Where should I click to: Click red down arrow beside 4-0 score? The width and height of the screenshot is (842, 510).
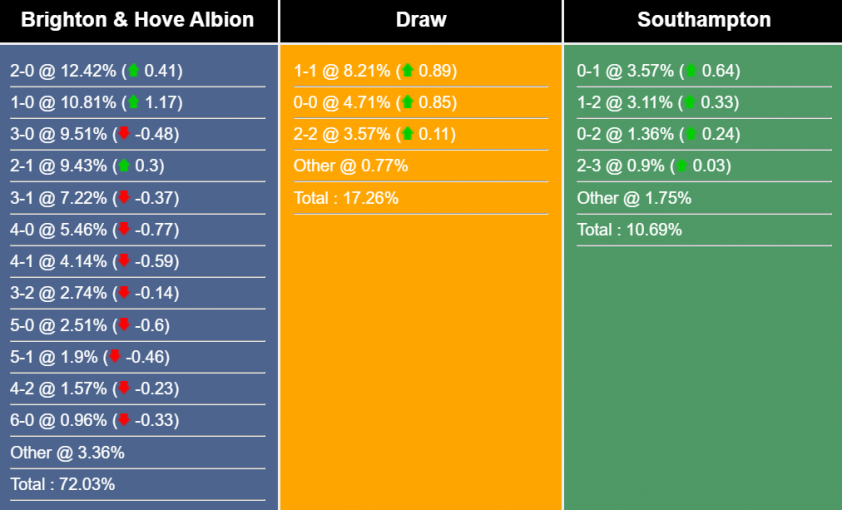(124, 230)
